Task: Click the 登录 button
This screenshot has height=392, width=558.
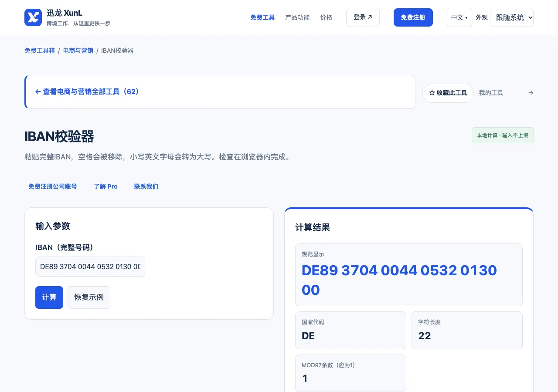Action: pyautogui.click(x=363, y=17)
